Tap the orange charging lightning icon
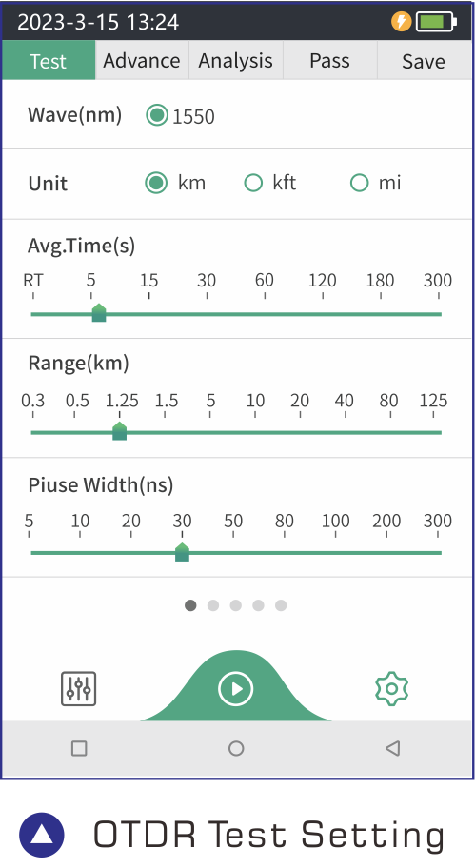The width and height of the screenshot is (475, 868). (401, 22)
